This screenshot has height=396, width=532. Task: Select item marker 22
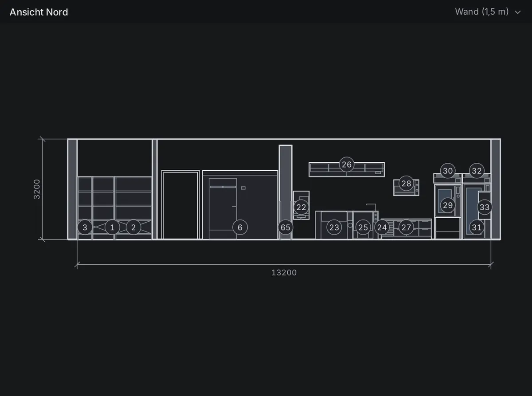[301, 207]
